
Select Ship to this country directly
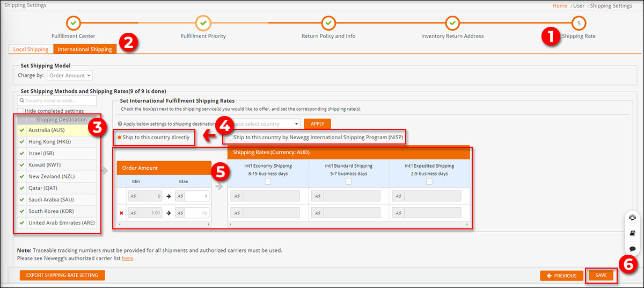point(120,138)
